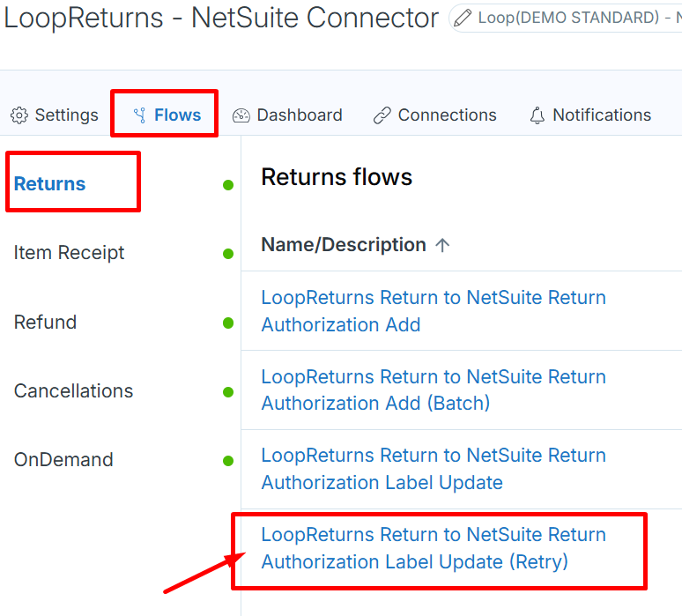Click the sort arrow next to Name/Description

point(442,245)
